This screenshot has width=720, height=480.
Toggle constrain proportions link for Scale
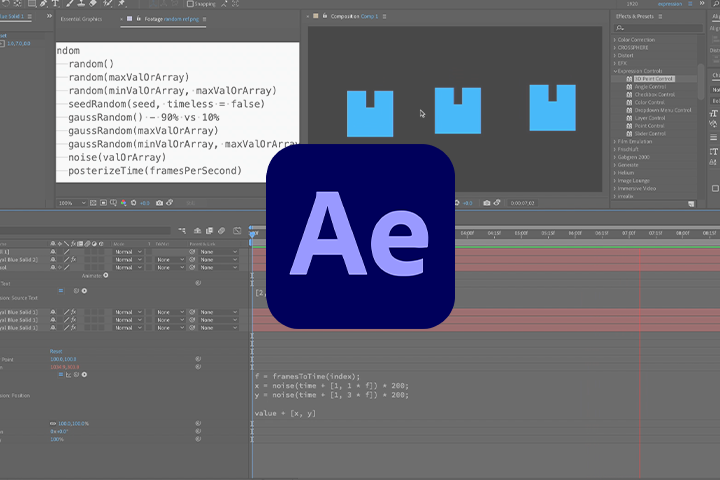pyautogui.click(x=53, y=424)
